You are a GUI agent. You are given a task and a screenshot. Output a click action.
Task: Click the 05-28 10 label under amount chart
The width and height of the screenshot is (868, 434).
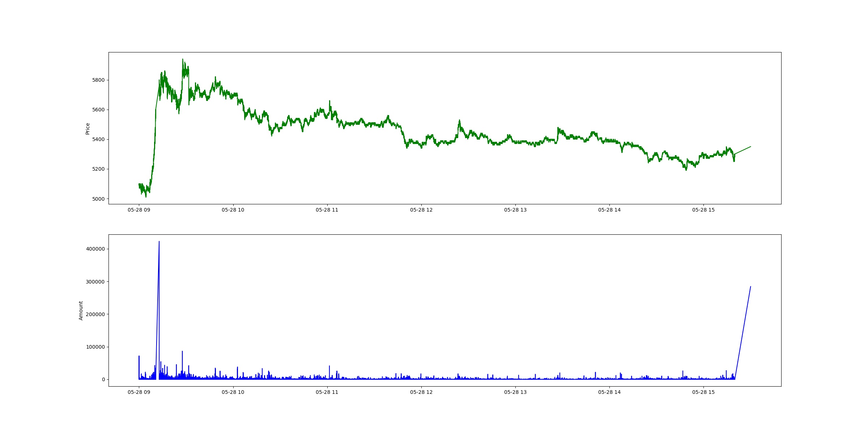point(233,392)
